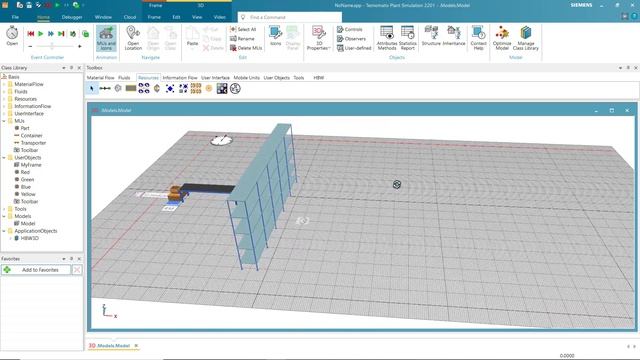Click Select All in the Edit group
Viewport: 640px width, 360px height.
(x=243, y=29)
